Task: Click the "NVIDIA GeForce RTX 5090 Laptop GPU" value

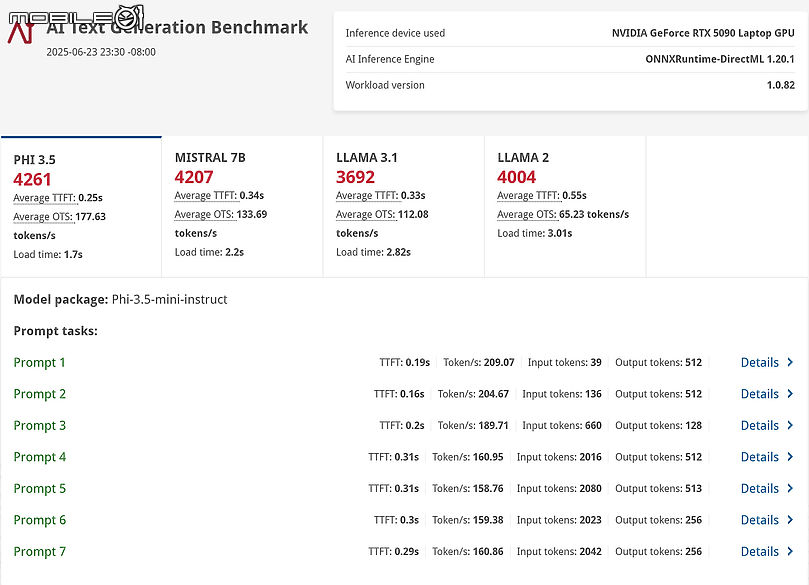Action: click(703, 33)
